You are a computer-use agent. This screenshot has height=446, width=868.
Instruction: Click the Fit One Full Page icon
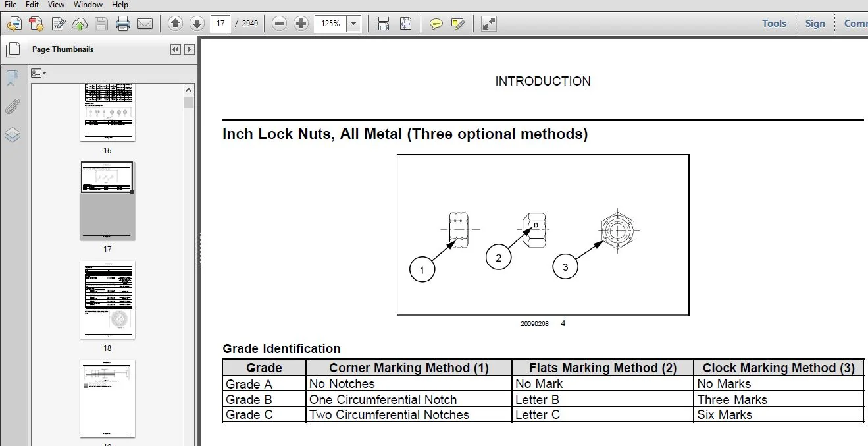(x=405, y=24)
